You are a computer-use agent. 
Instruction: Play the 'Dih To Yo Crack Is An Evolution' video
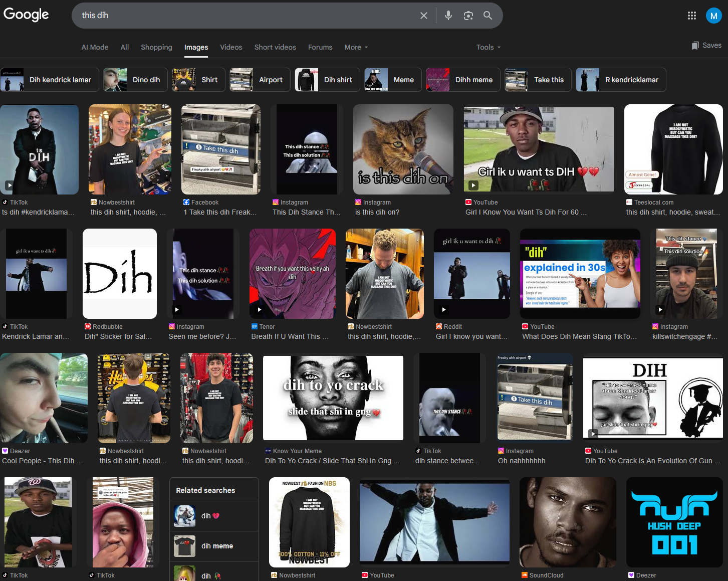(x=593, y=434)
